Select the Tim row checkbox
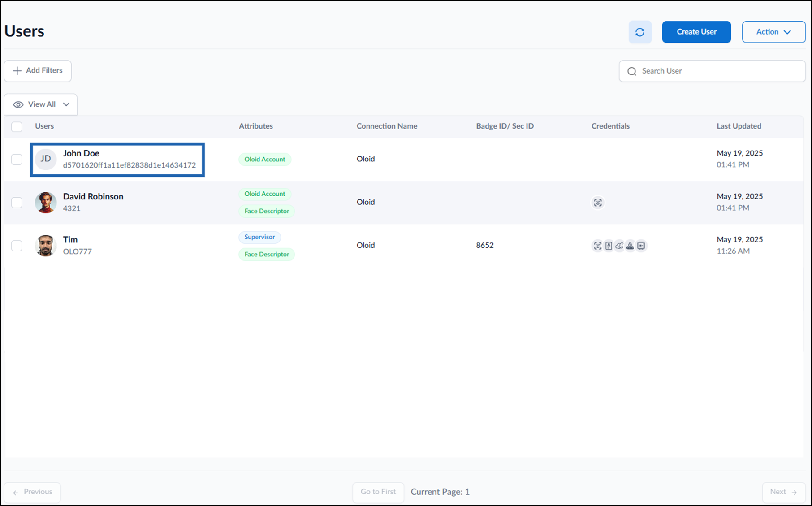Viewport: 812px width, 506px height. [x=17, y=246]
